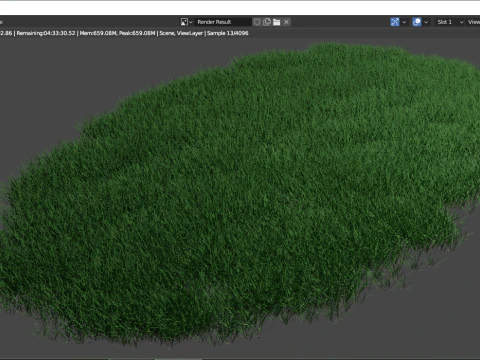Click the Sample 13/4096 status text
Viewport: 480px width, 360px height.
(x=228, y=33)
